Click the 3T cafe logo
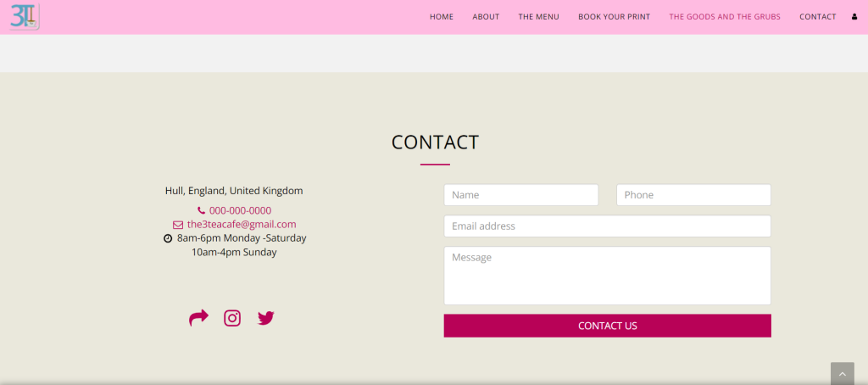 25,17
